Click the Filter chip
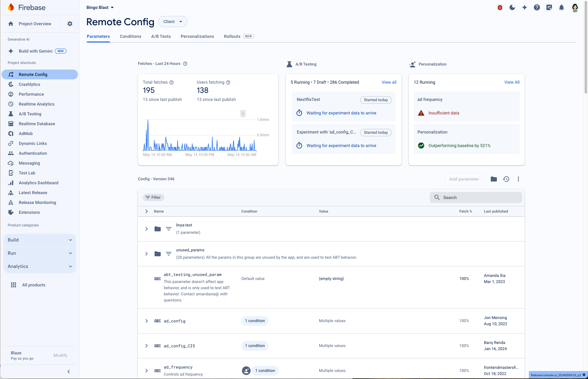The image size is (588, 379). (154, 197)
